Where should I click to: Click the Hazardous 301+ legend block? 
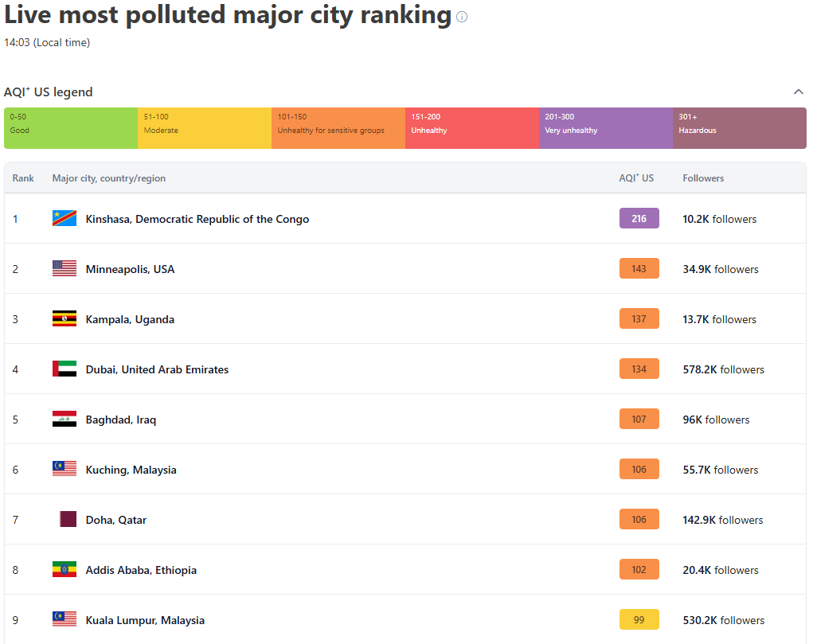[x=739, y=128]
